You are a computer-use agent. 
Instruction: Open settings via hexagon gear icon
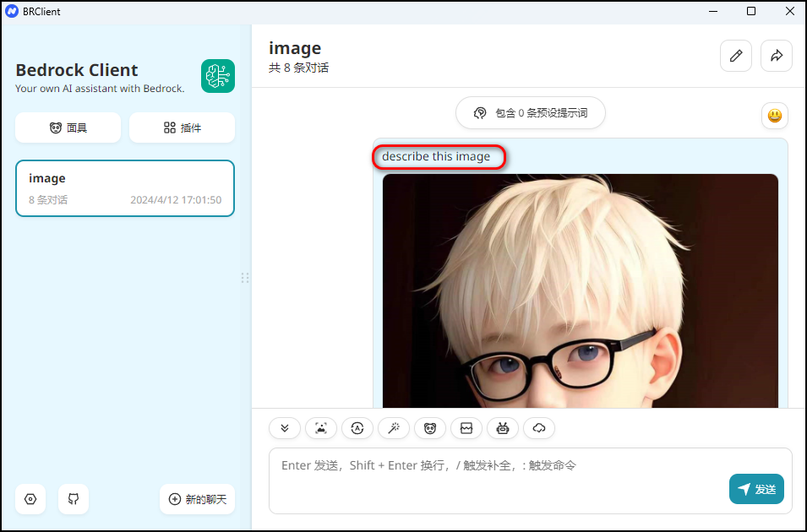pos(30,499)
